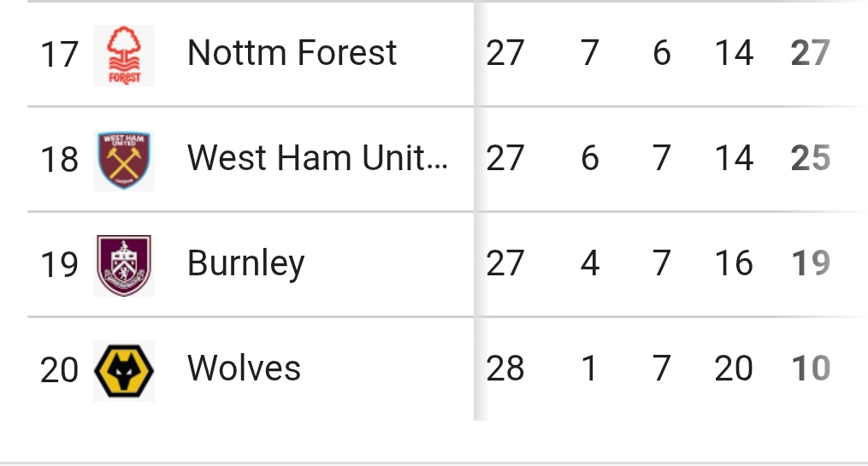
Task: Select the Burnley team name
Action: (245, 263)
